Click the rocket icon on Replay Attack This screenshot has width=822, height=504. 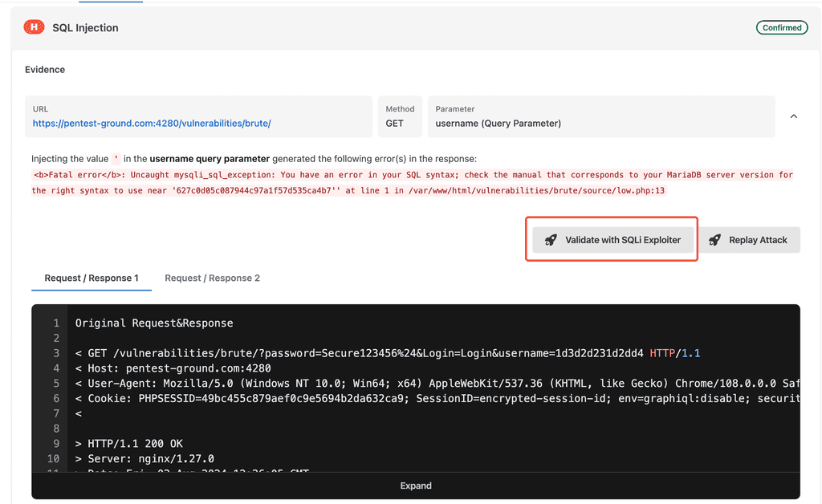[x=714, y=239]
